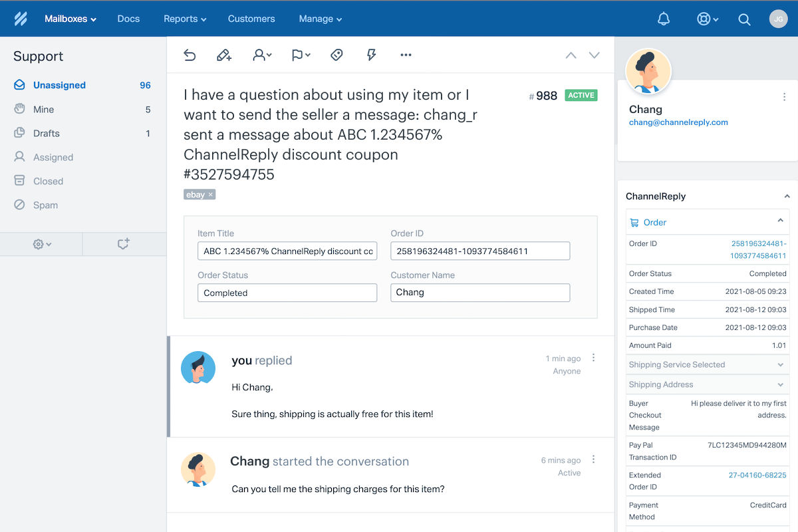Viewport: 798px width, 532px height.
Task: Open the Customers page
Action: click(251, 19)
